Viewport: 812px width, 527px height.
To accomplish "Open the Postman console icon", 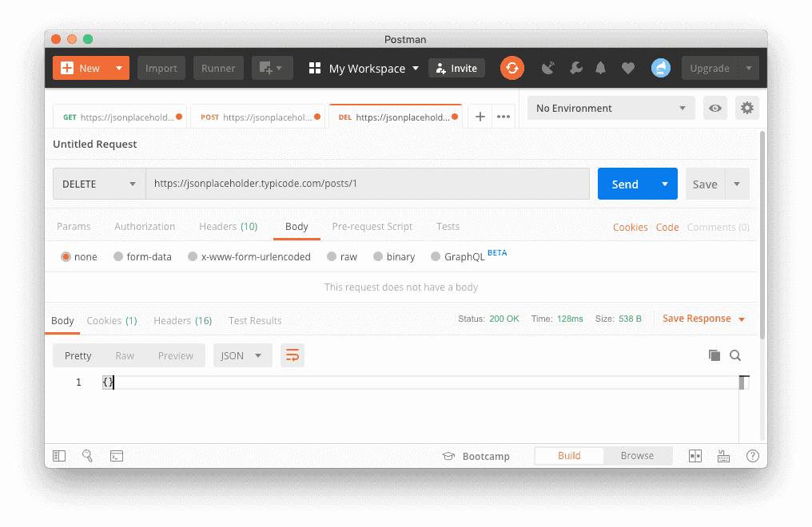I will pyautogui.click(x=117, y=456).
